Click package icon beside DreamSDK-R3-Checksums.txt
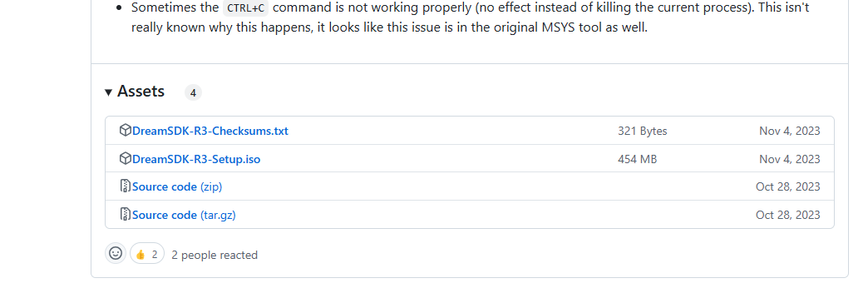This screenshot has width=868, height=308. [x=125, y=130]
